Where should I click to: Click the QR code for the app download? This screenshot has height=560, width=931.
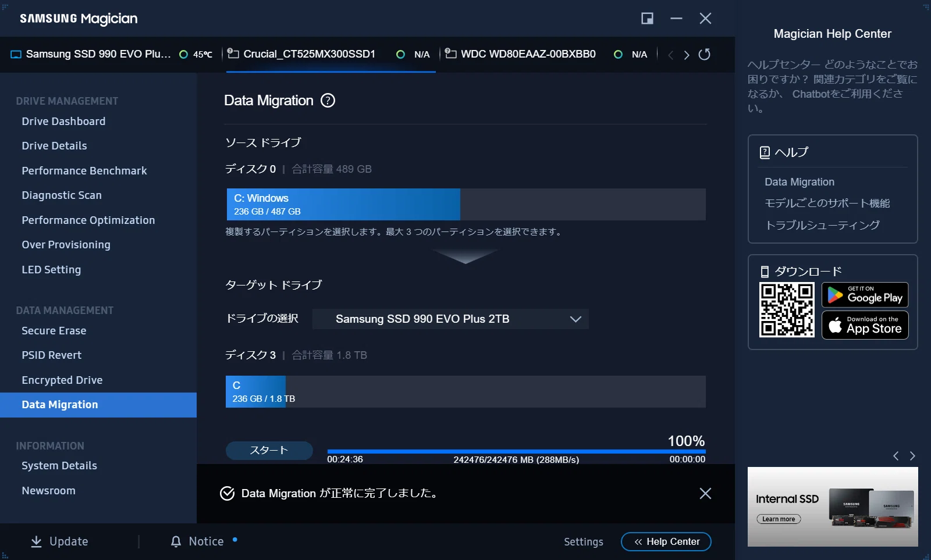pyautogui.click(x=787, y=310)
